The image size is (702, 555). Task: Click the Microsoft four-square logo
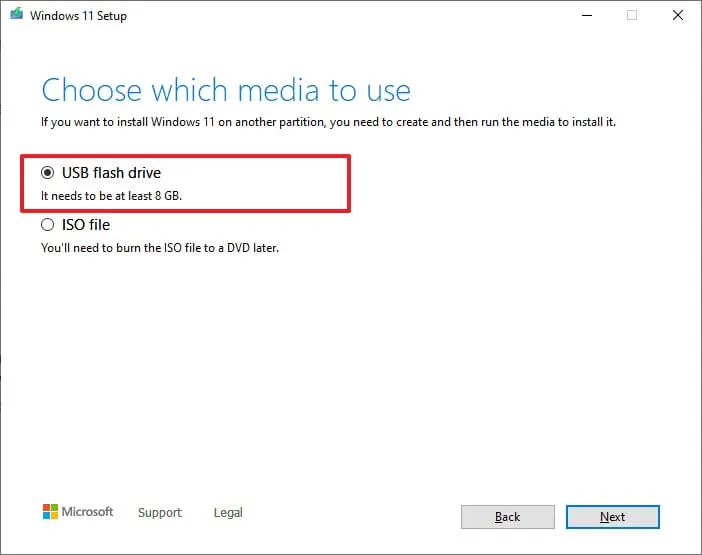pyautogui.click(x=50, y=512)
